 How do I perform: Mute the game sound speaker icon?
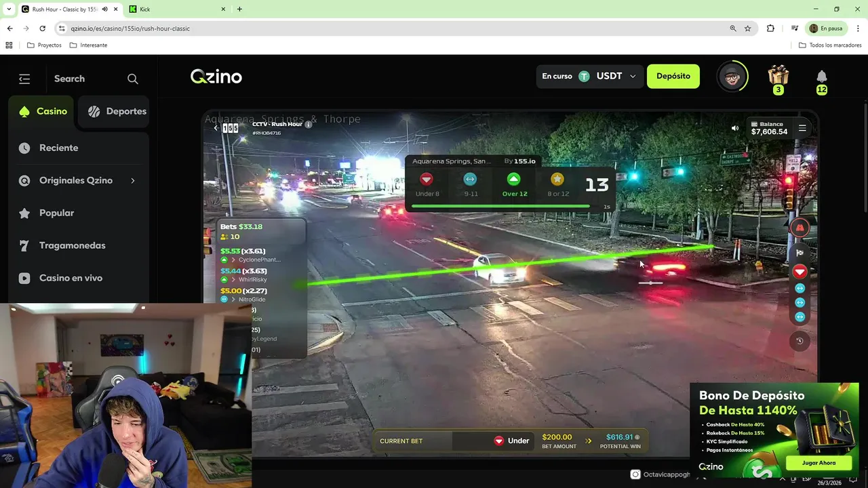[735, 128]
